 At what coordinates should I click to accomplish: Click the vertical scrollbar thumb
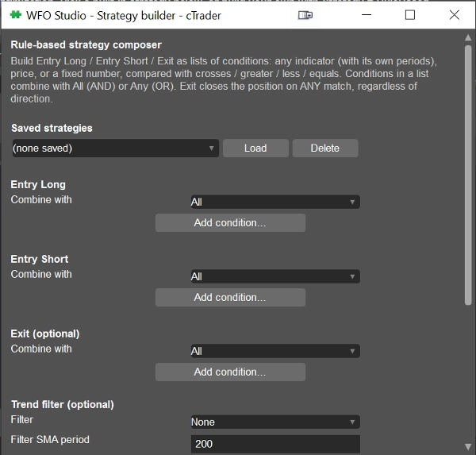tap(468, 175)
